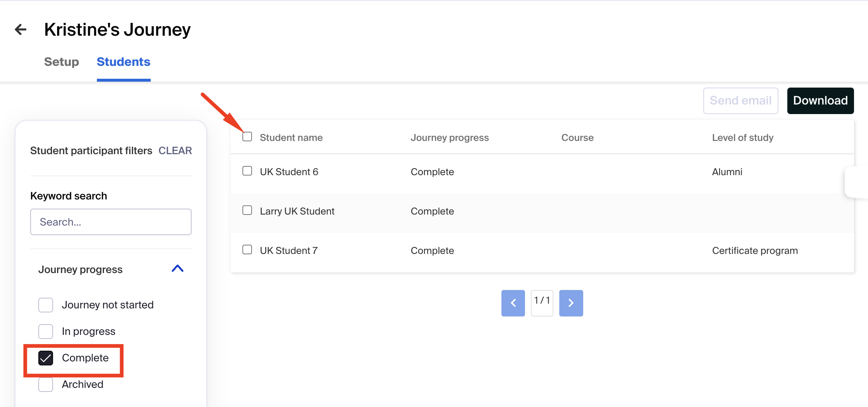This screenshot has width=868, height=407.
Task: Click the Alumni level of study cell
Action: click(x=727, y=172)
